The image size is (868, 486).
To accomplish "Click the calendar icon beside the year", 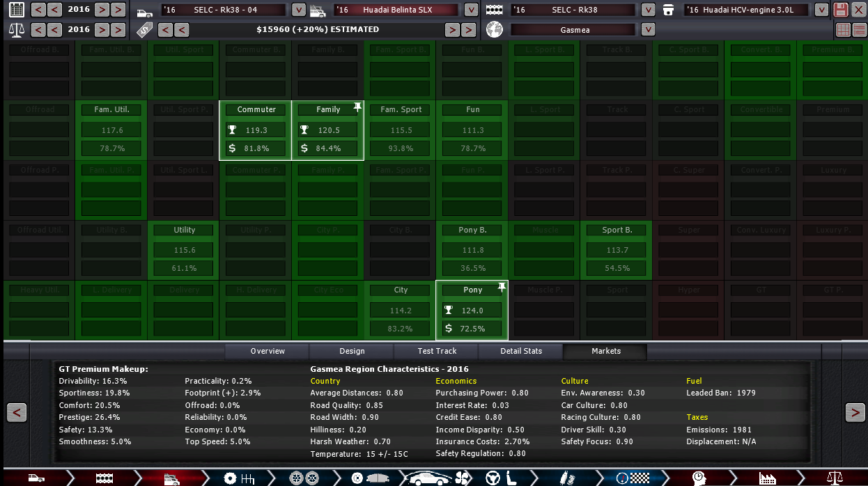I will [x=17, y=10].
